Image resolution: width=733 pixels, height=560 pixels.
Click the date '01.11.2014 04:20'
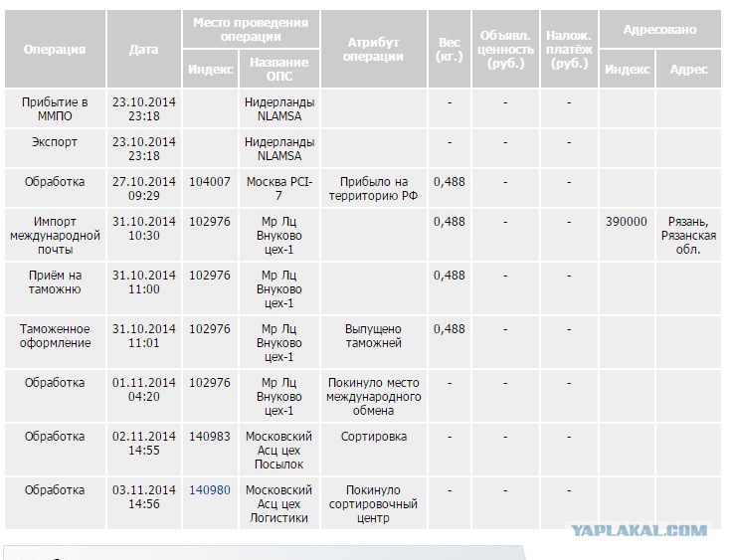[x=143, y=389]
